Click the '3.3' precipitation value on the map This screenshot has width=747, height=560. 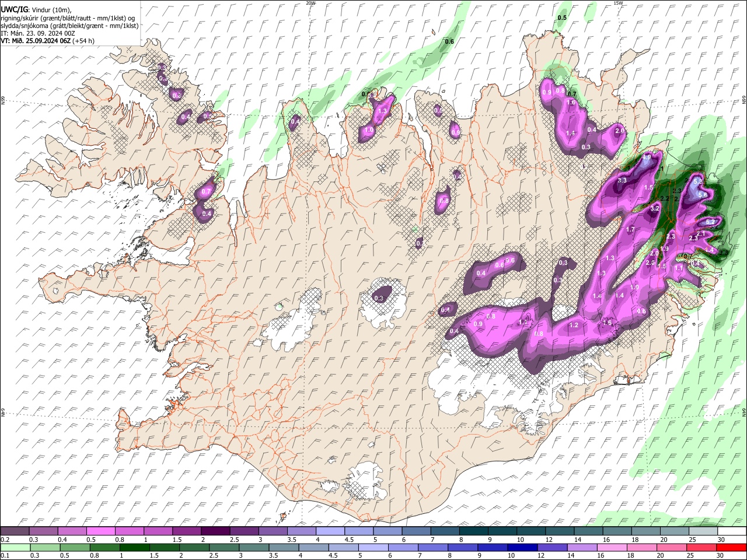tap(622, 181)
